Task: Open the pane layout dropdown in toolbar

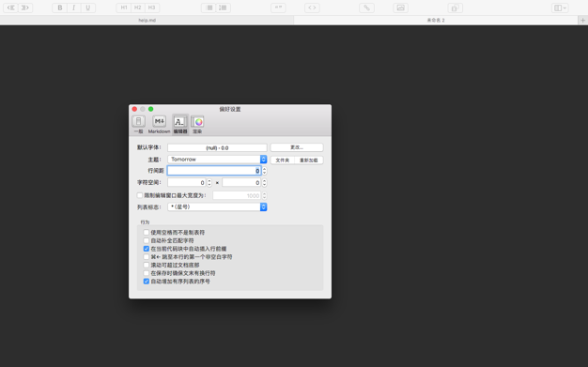Action: tap(560, 8)
